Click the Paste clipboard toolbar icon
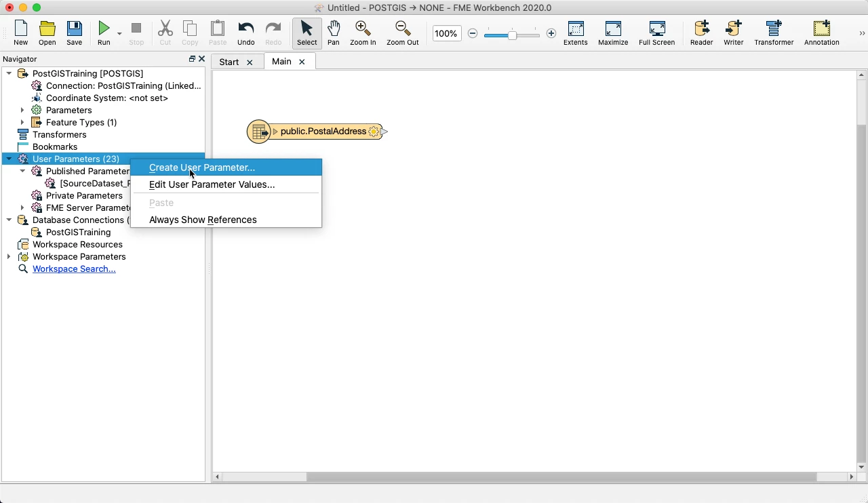The width and height of the screenshot is (868, 503). 218,33
